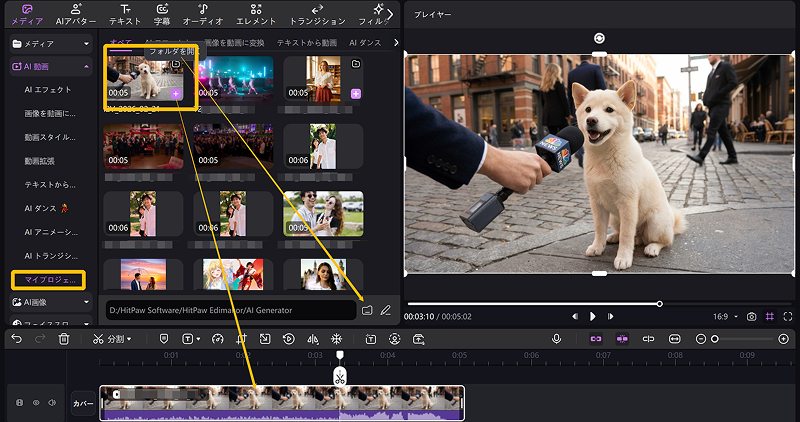
Task: Play the preview video
Action: click(592, 317)
